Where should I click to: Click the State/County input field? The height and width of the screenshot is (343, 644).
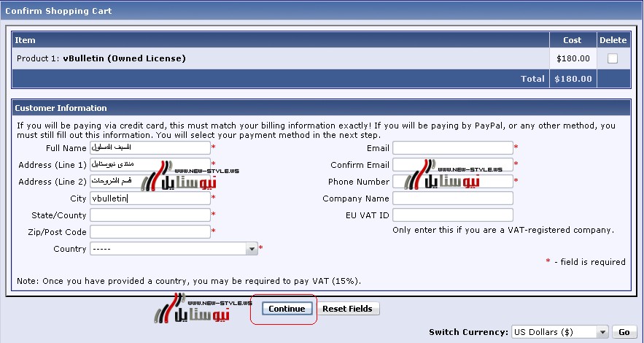click(x=150, y=215)
